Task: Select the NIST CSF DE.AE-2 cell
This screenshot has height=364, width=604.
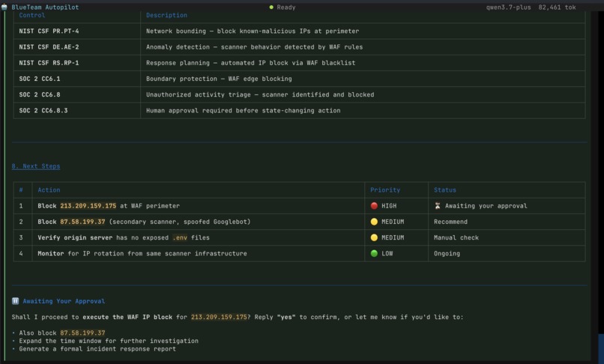Action: point(77,47)
